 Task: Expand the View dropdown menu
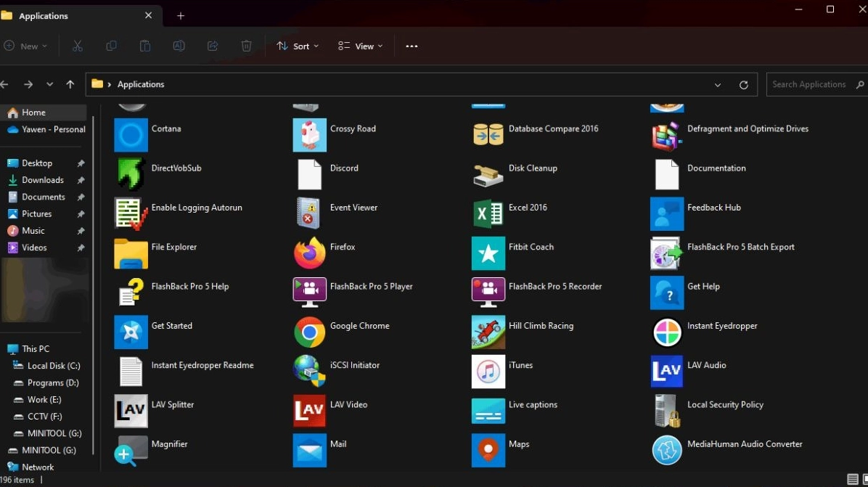click(361, 46)
